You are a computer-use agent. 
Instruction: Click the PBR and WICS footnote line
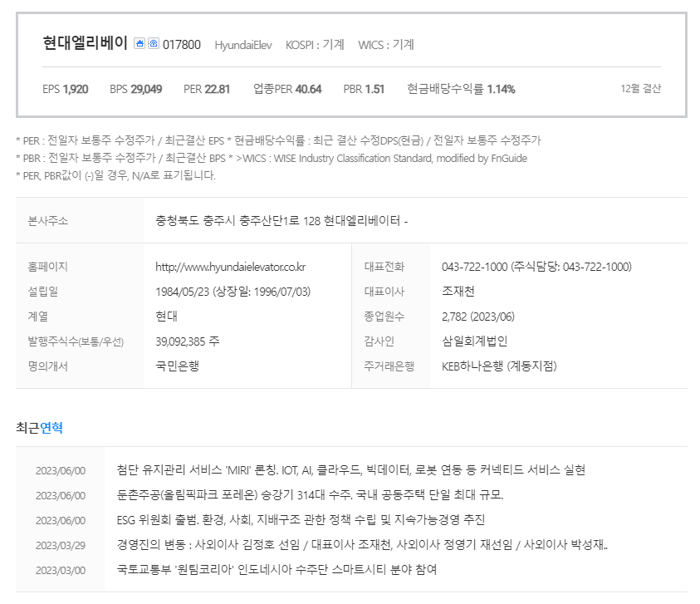pos(272,158)
